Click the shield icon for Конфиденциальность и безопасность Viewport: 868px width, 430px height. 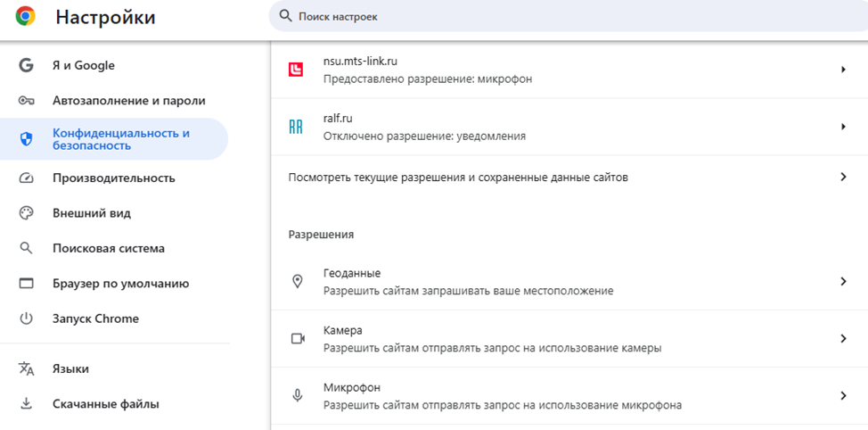click(x=26, y=138)
